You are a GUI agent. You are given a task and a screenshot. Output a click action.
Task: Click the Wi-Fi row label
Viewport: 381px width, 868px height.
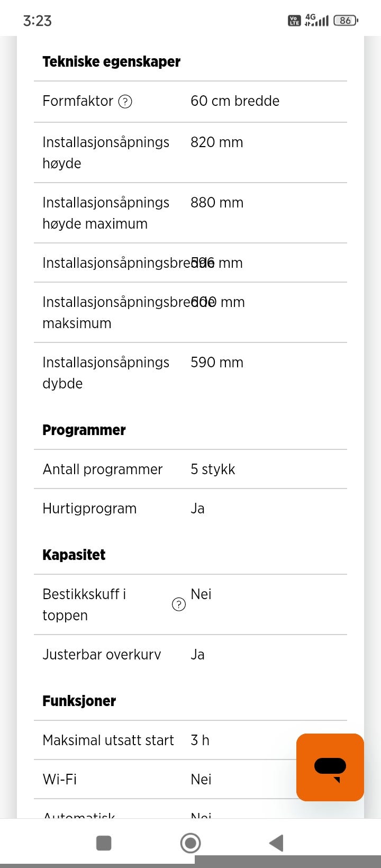tap(60, 780)
